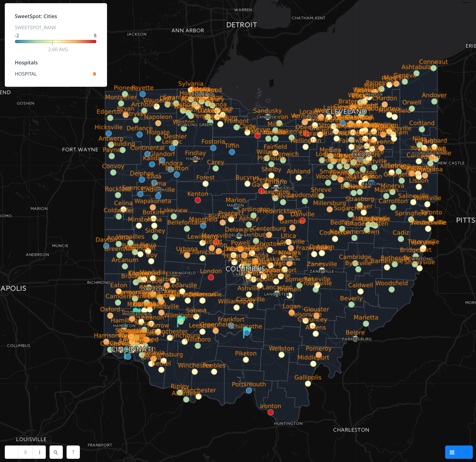
Task: Click the yellow marker under Wellston
Action: [x=281, y=355]
